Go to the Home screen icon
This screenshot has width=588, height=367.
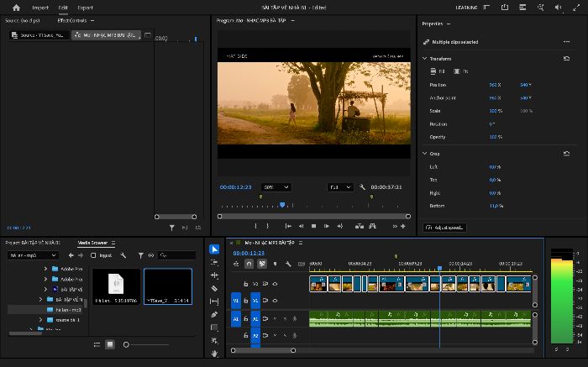pyautogui.click(x=16, y=8)
